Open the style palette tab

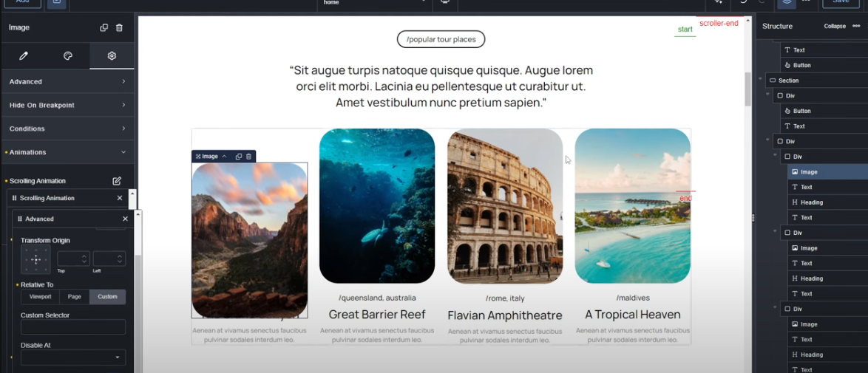coord(67,56)
